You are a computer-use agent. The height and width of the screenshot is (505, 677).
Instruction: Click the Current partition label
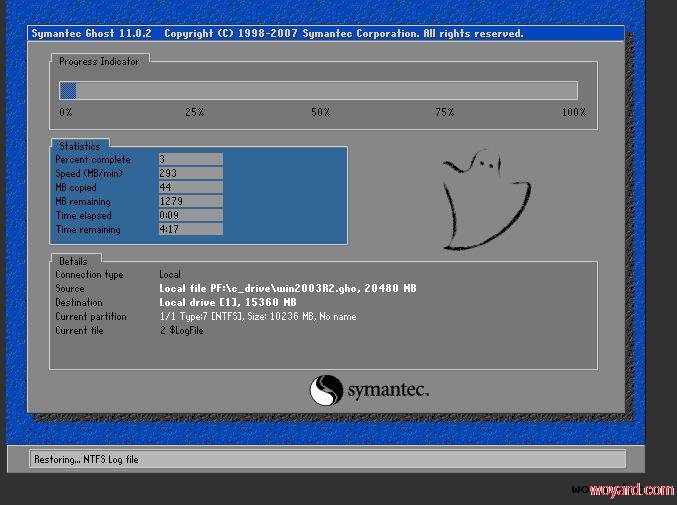tap(91, 316)
